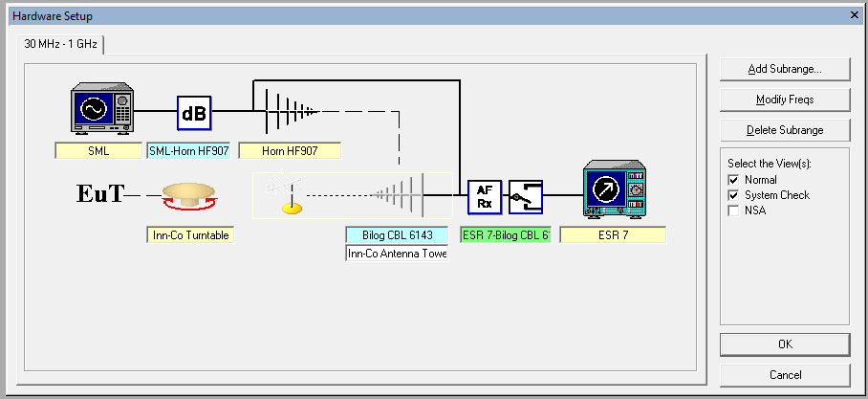
Task: Switch to the 30 MHz - 1 GHz tab
Action: point(61,44)
